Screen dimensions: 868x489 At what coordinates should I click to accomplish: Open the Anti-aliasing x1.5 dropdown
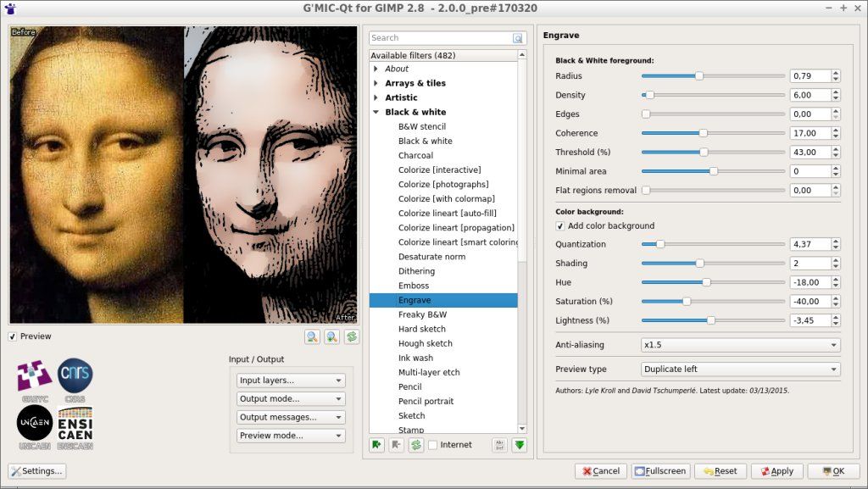click(x=741, y=345)
